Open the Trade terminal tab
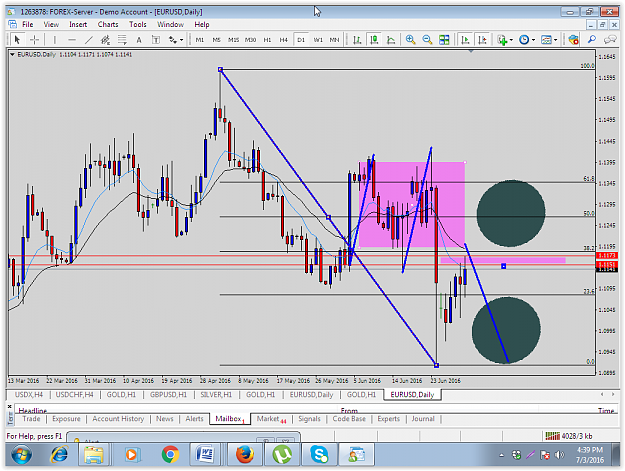The height and width of the screenshot is (471, 625). pyautogui.click(x=31, y=419)
